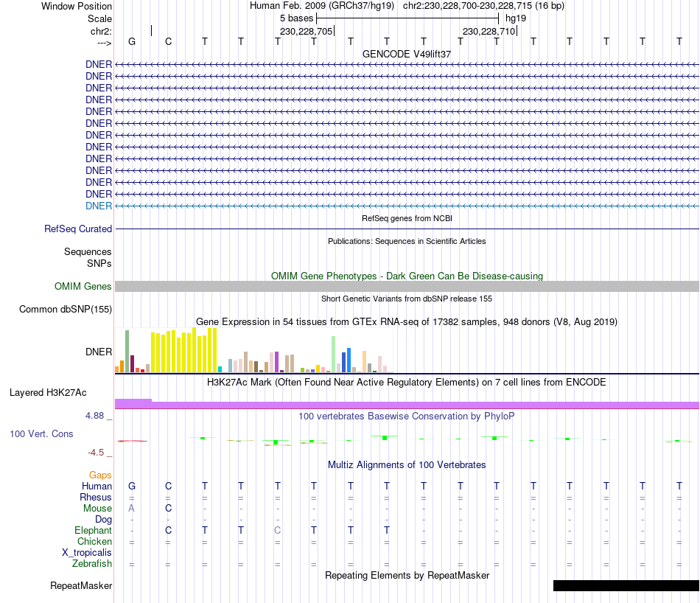Click DNER label beside GTEx expression bars
The height and width of the screenshot is (603, 700).
click(x=99, y=352)
